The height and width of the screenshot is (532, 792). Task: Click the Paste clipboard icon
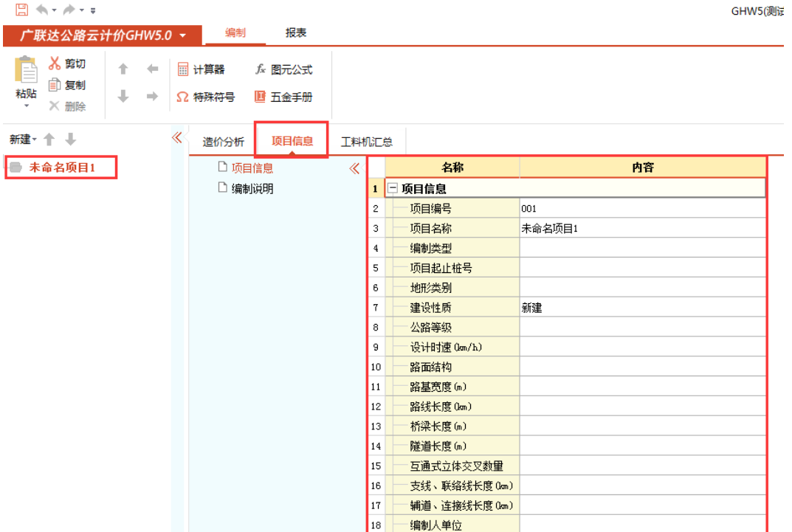click(26, 72)
